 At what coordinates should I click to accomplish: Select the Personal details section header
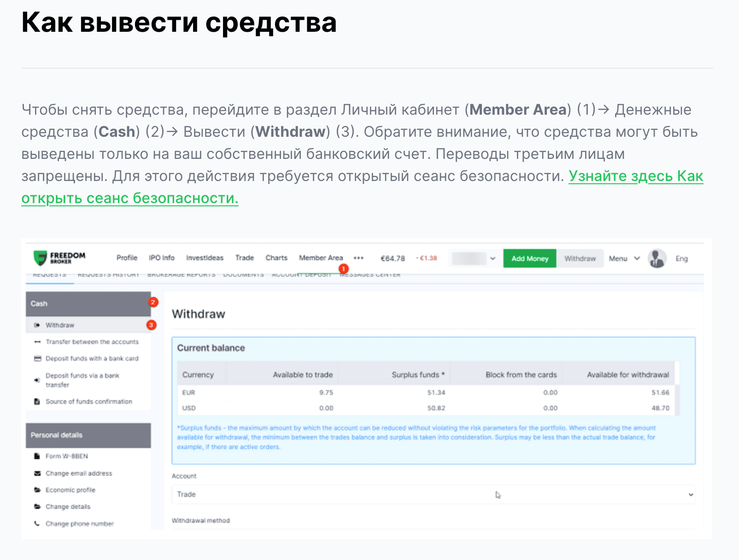pyautogui.click(x=88, y=435)
